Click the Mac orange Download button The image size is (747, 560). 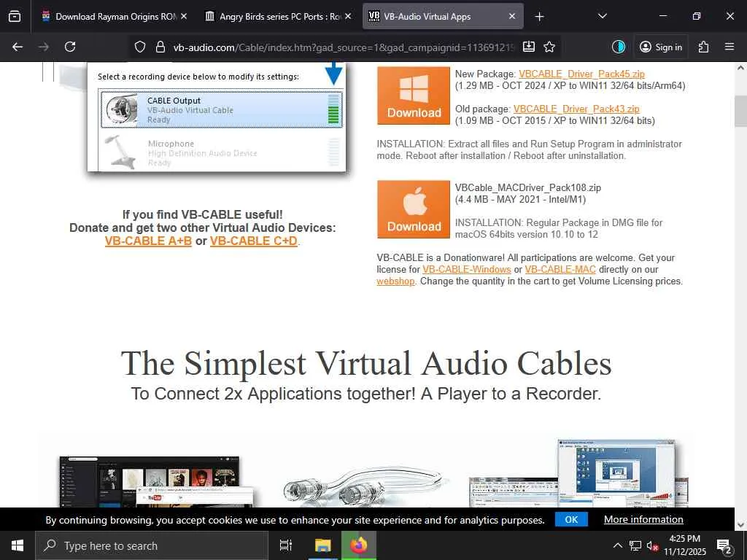[414, 209]
